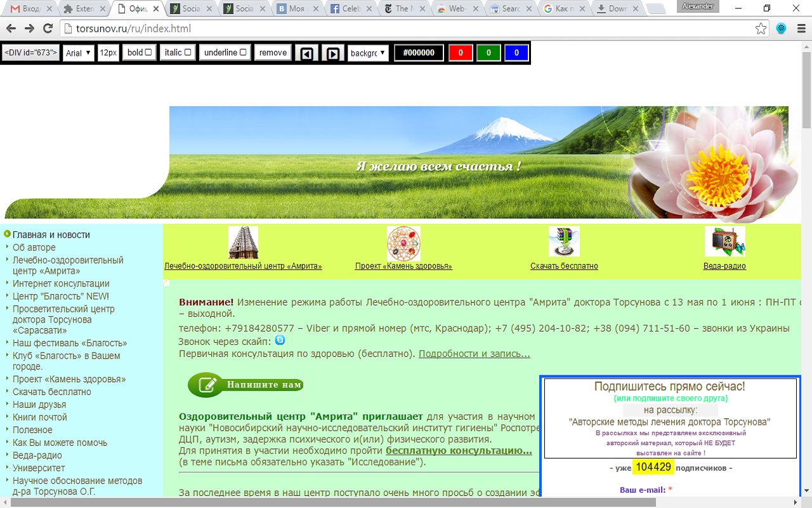
Task: Switch to The N... news tab
Action: [x=404, y=9]
